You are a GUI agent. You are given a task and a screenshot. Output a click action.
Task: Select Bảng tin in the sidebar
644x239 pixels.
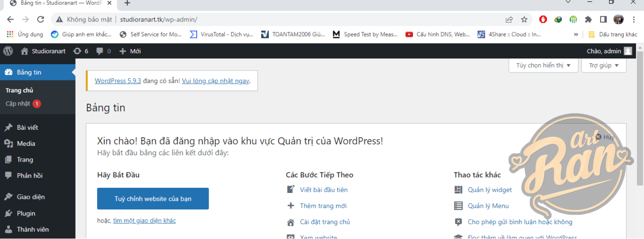click(x=37, y=72)
